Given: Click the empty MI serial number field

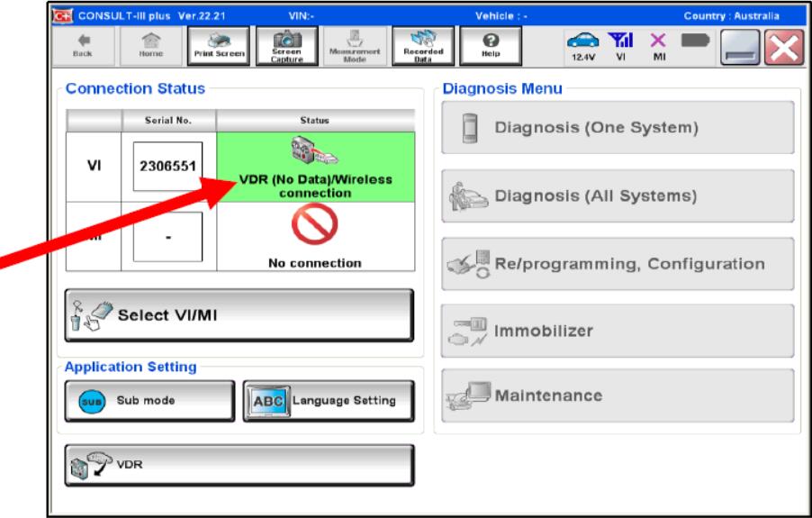Looking at the screenshot, I should [167, 237].
